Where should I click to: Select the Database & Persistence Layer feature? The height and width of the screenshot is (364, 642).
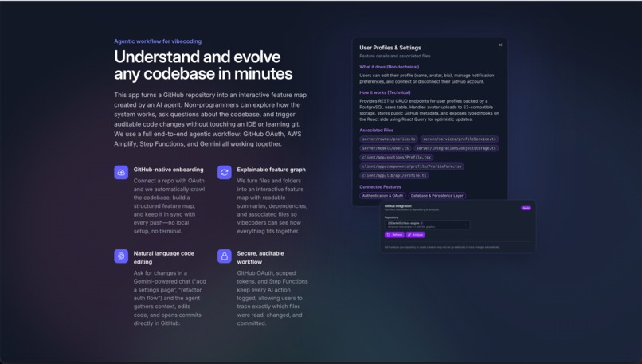click(436, 196)
